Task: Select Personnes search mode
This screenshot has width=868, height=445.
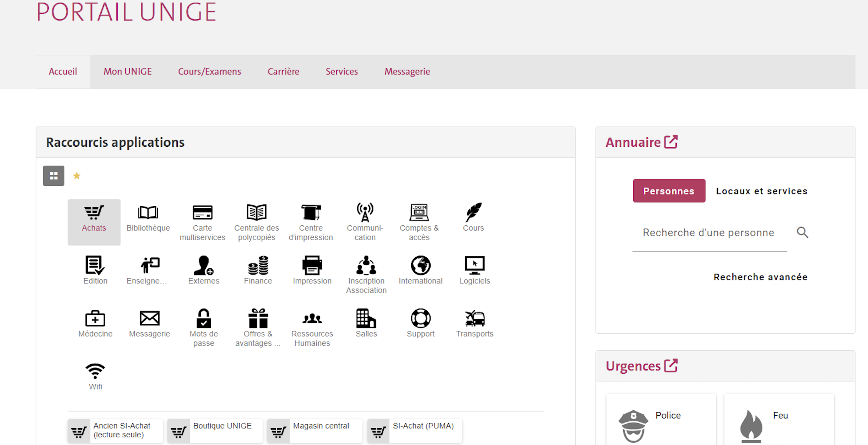Action: [x=669, y=191]
